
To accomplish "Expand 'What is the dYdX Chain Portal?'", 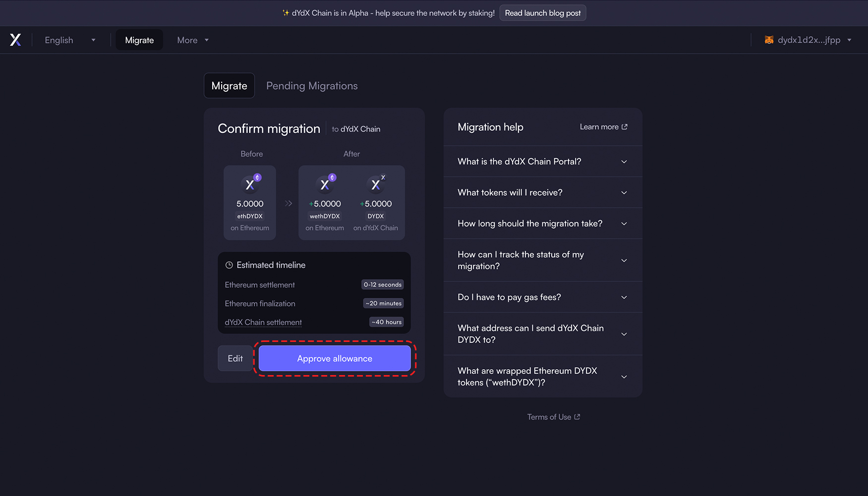I will coord(543,162).
